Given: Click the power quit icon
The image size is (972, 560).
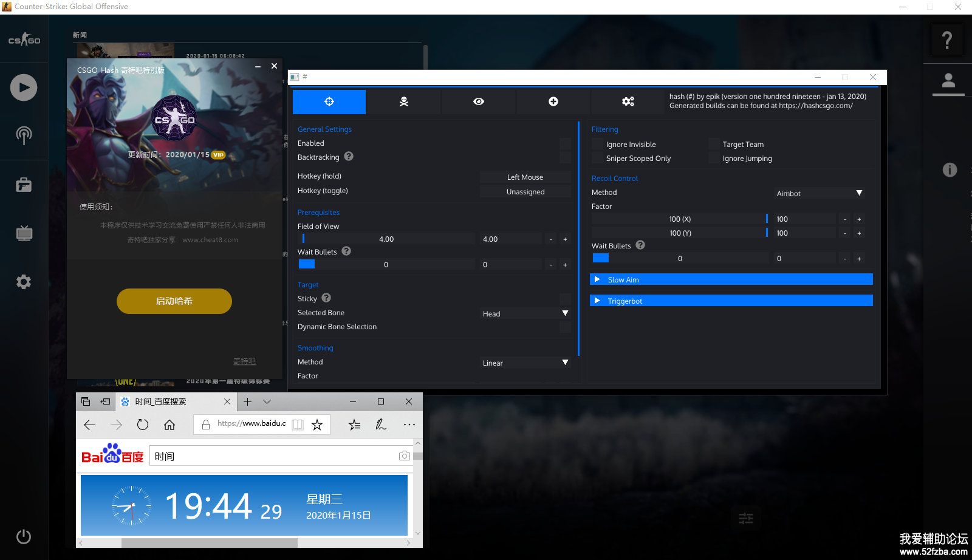Looking at the screenshot, I should click(24, 537).
